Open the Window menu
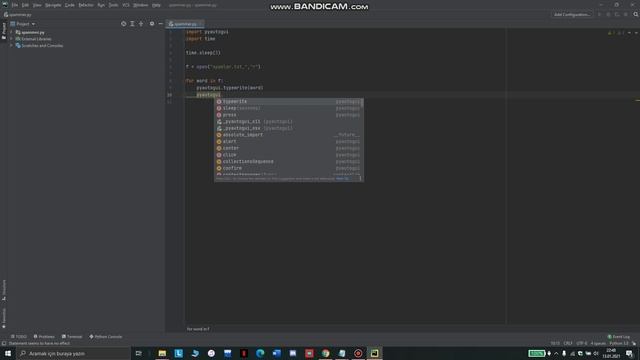640x360 pixels. (x=141, y=5)
